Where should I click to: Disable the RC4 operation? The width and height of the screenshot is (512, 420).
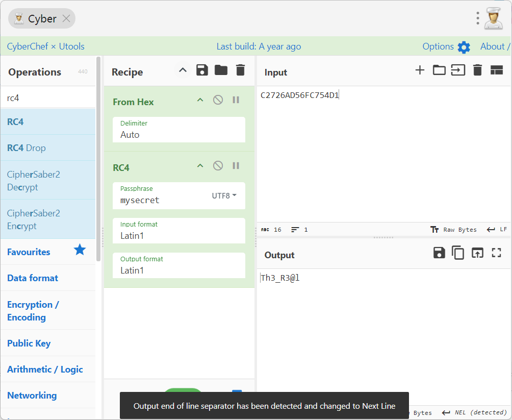(218, 166)
